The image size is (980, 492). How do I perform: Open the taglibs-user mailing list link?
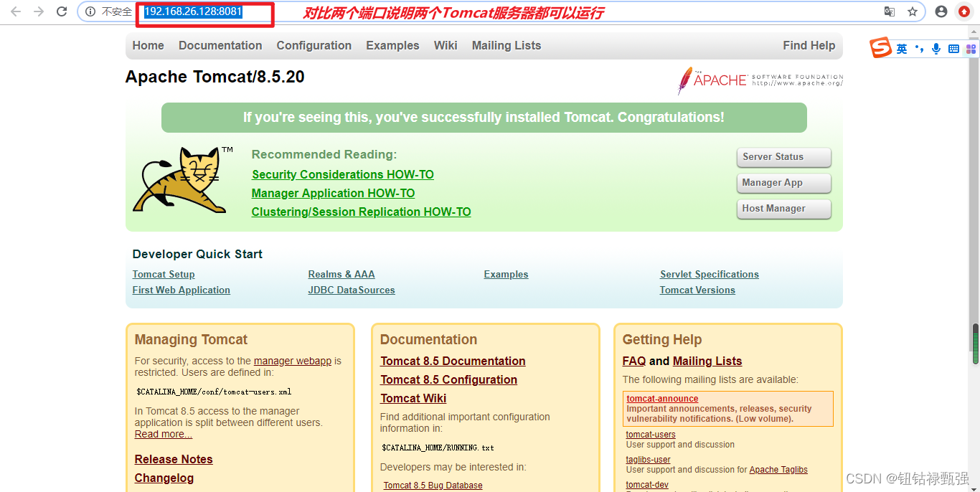pos(649,460)
